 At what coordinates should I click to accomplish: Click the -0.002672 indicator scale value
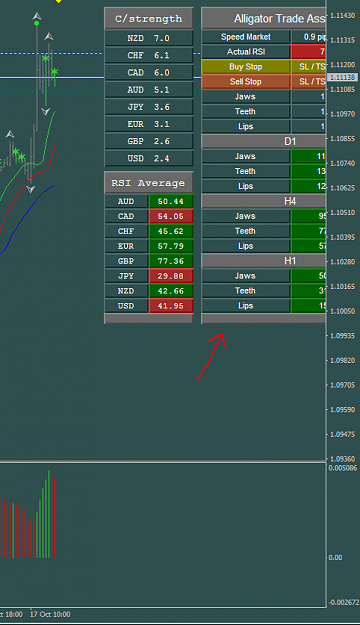coord(344,602)
